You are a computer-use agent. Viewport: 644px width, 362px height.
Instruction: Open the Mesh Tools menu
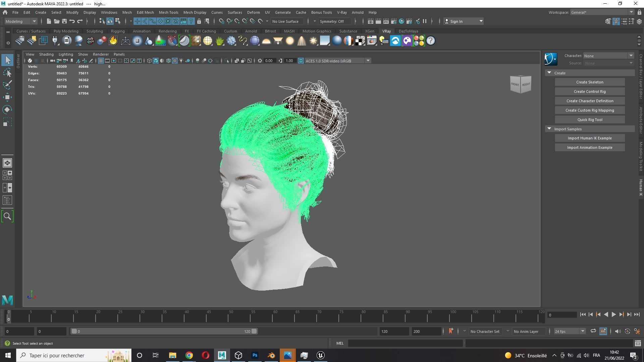[x=168, y=12]
